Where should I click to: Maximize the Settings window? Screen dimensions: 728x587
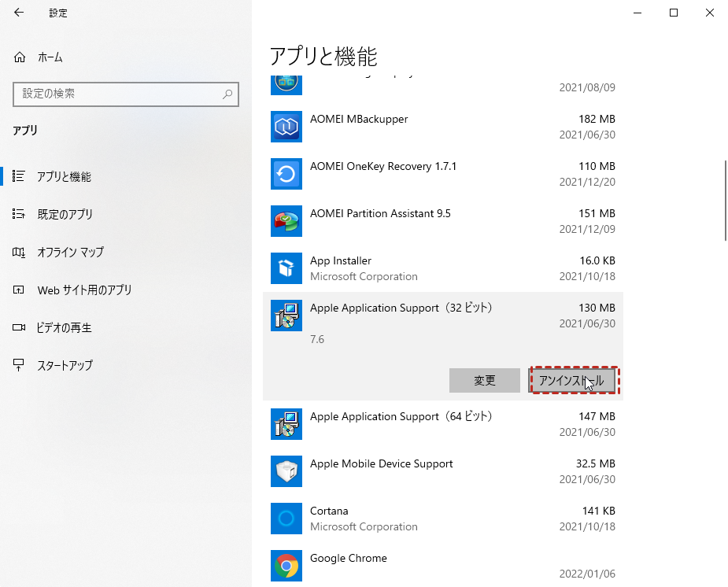674,13
